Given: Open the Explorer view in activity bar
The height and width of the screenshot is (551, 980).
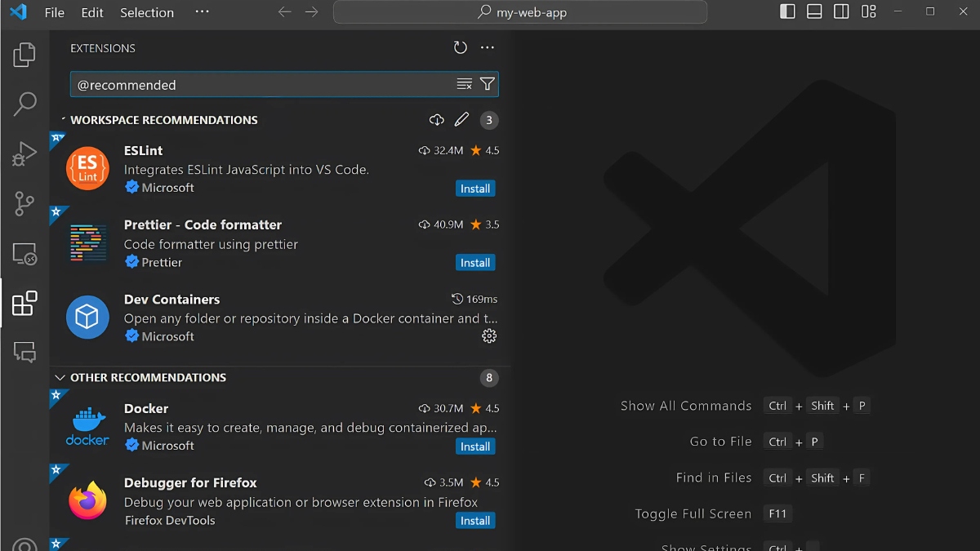Looking at the screenshot, I should click(x=24, y=55).
